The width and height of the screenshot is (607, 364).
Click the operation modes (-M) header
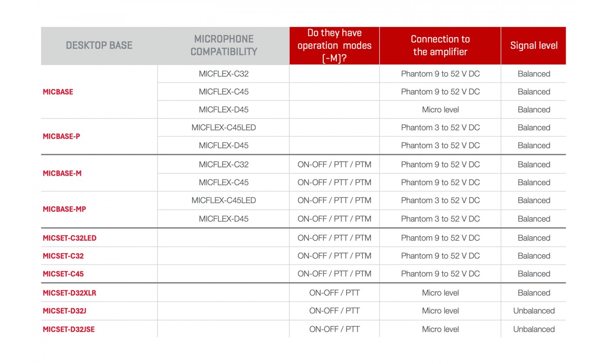(x=334, y=45)
